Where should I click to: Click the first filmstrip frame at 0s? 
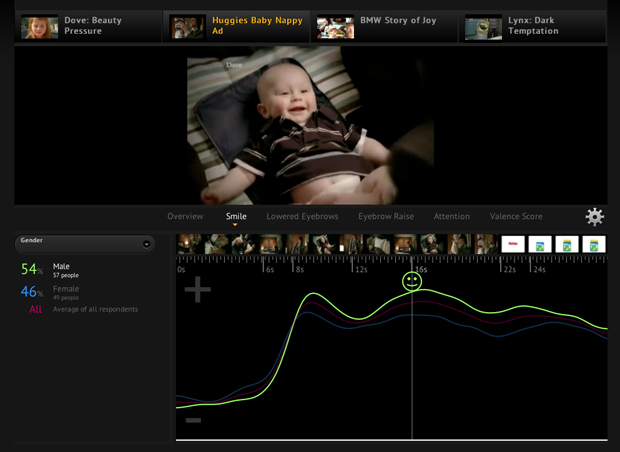click(188, 244)
